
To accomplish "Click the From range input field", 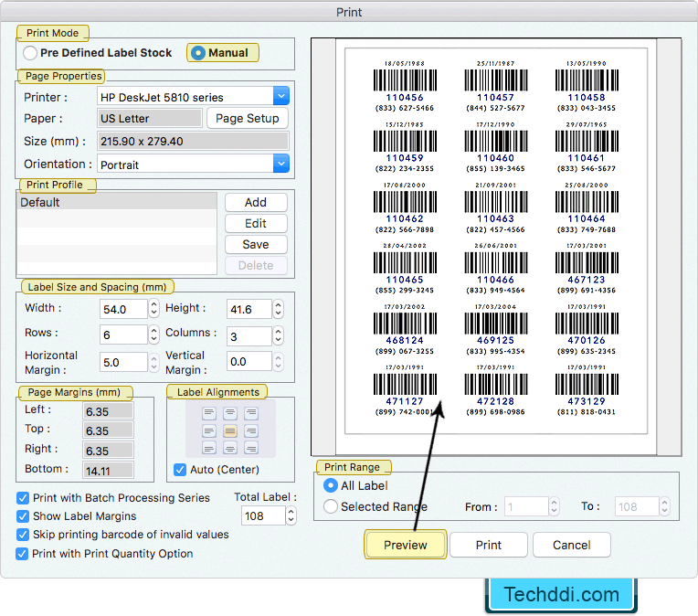I will coord(526,506).
